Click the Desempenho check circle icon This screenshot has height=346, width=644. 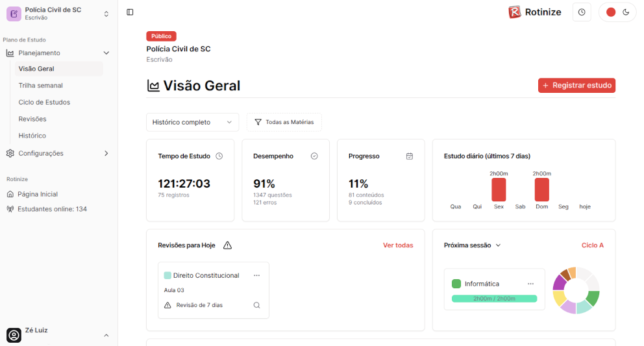pos(314,156)
